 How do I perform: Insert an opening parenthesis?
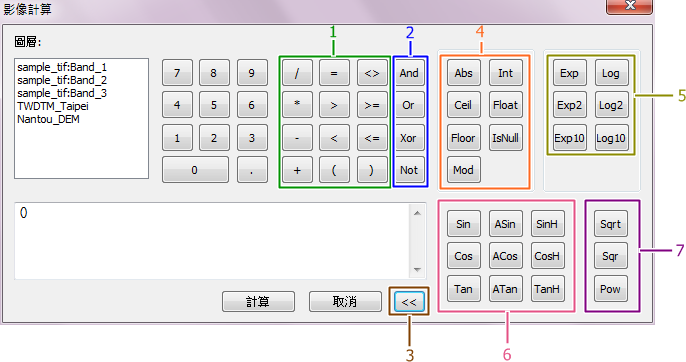point(334,170)
